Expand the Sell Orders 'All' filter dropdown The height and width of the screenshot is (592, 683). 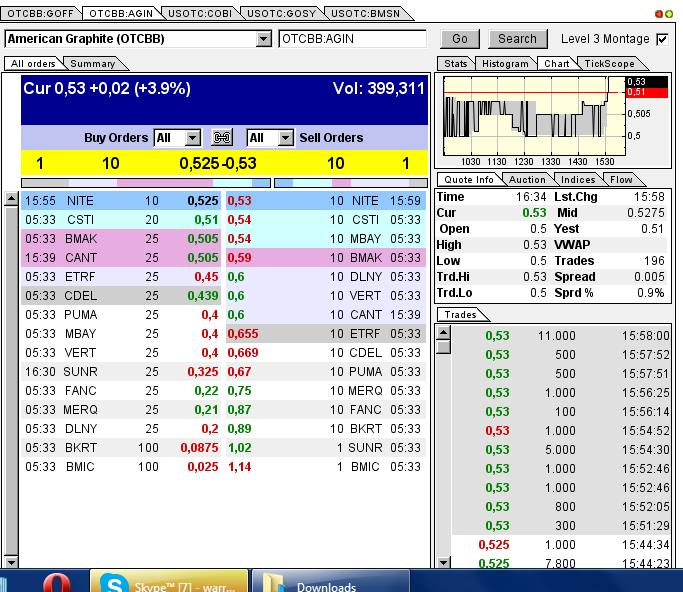(x=285, y=138)
